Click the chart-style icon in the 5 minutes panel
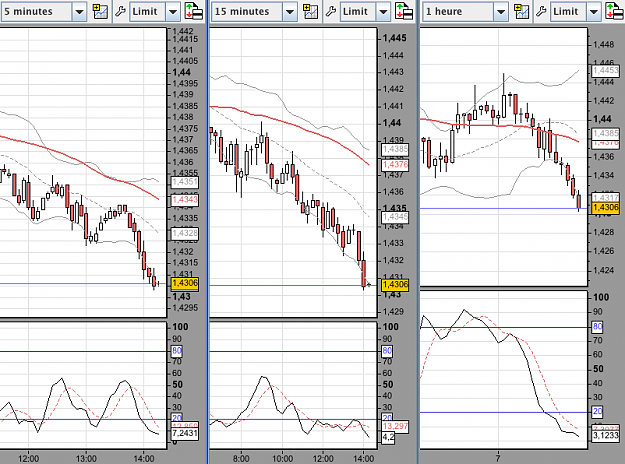Image resolution: width=625 pixels, height=464 pixels. 100,12
